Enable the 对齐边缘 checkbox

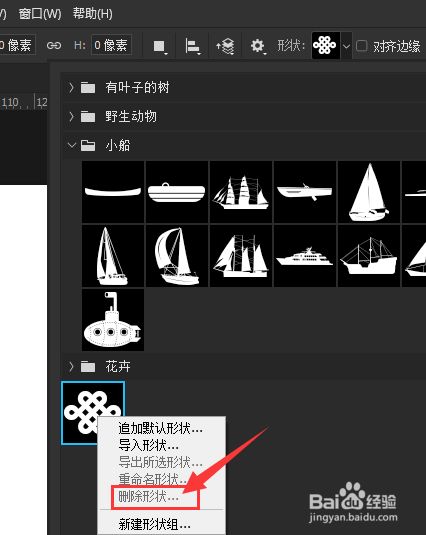point(361,46)
